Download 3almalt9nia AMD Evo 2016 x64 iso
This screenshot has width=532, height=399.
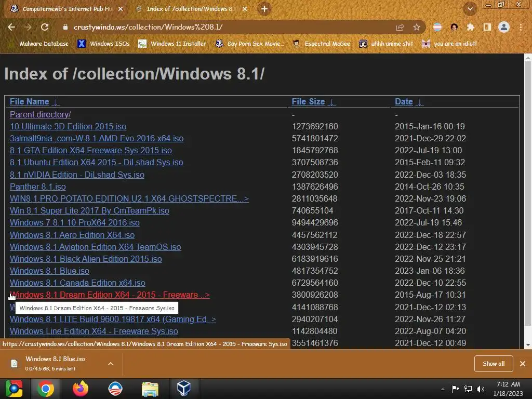[96, 138]
